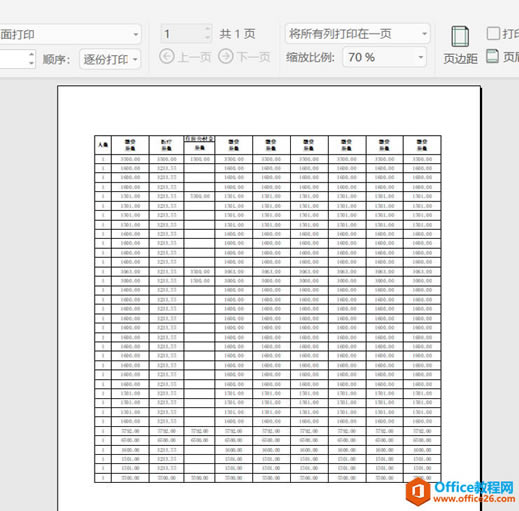This screenshot has height=511, width=519.
Task: Click the preview table header row
Action: click(x=268, y=145)
